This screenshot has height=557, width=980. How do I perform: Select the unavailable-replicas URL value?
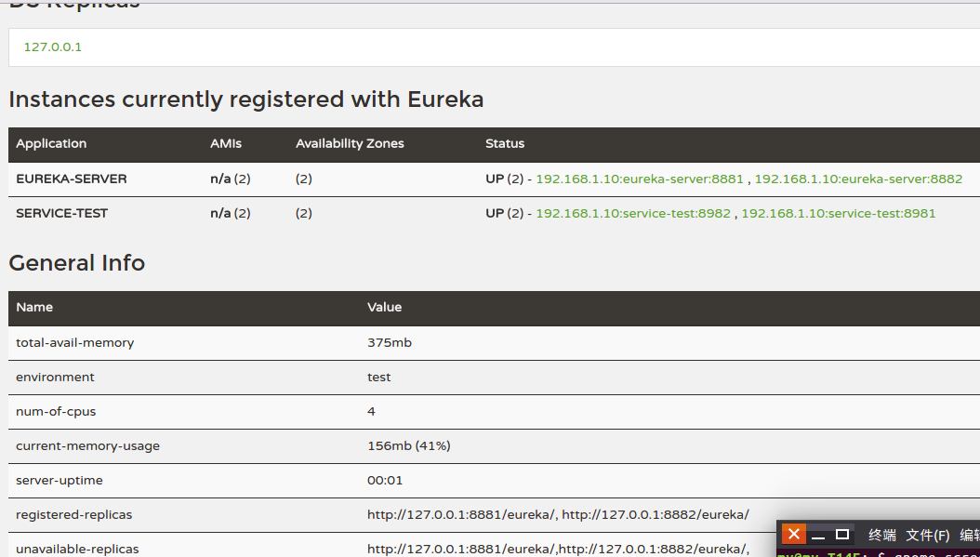point(558,549)
